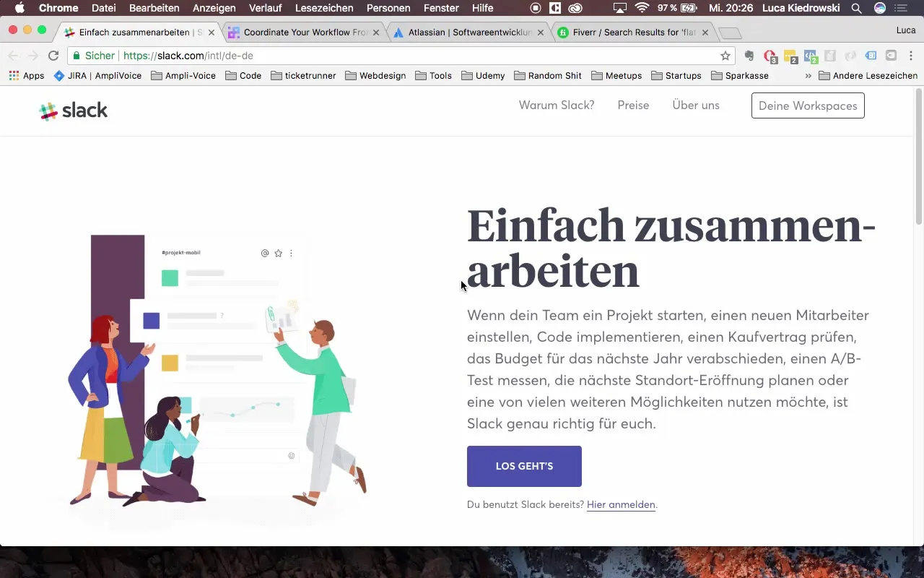Click the browser forward arrow

pyautogui.click(x=32, y=56)
